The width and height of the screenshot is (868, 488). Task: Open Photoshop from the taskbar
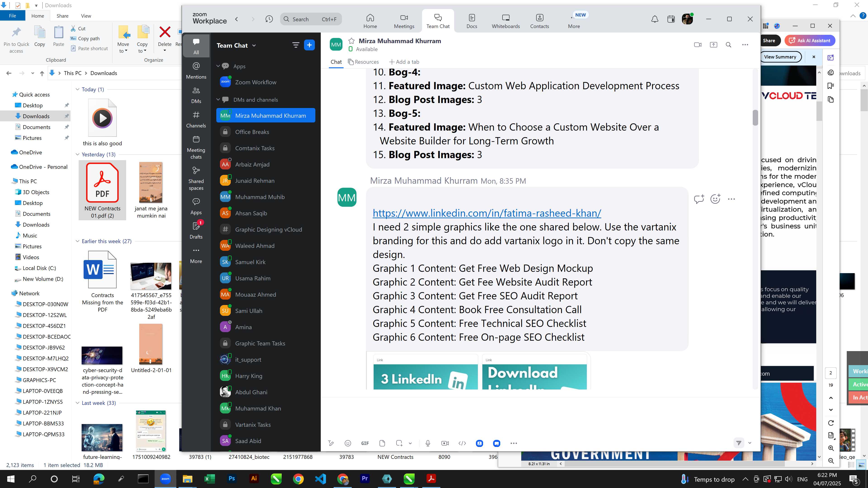[231, 479]
